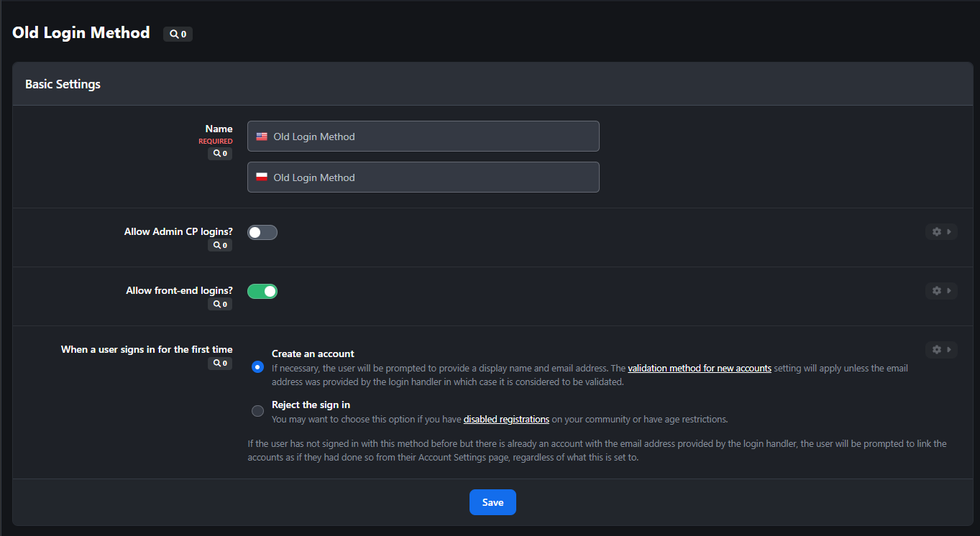This screenshot has height=536, width=980.
Task: Open the disabled registrations link
Action: tap(506, 420)
